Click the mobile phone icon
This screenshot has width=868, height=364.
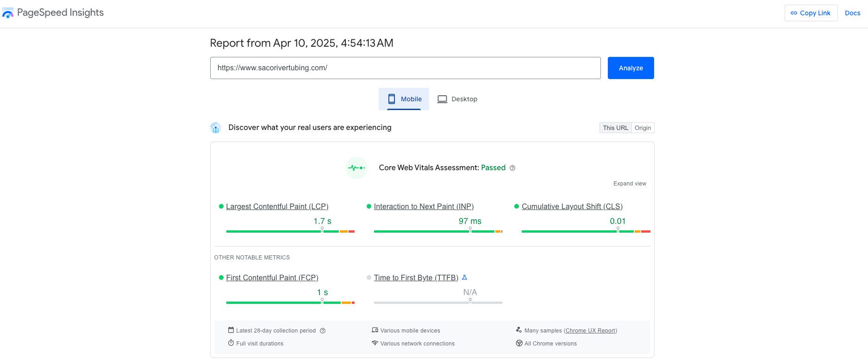tap(392, 99)
